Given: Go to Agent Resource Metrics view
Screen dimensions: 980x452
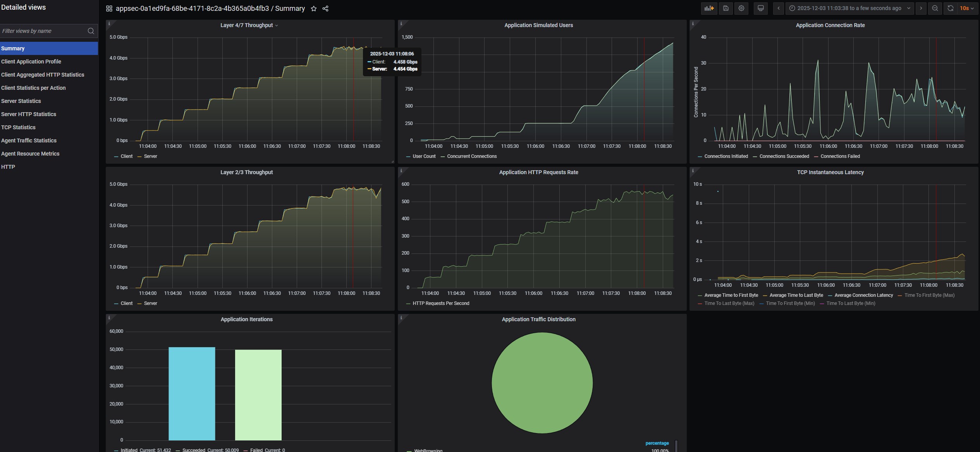Looking at the screenshot, I should coord(30,154).
